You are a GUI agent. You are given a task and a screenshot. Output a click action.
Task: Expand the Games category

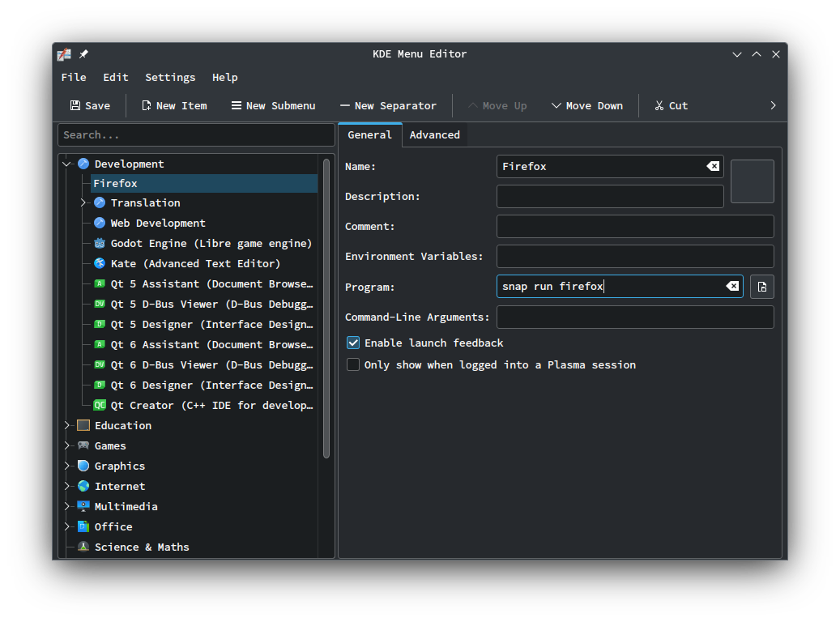point(67,445)
